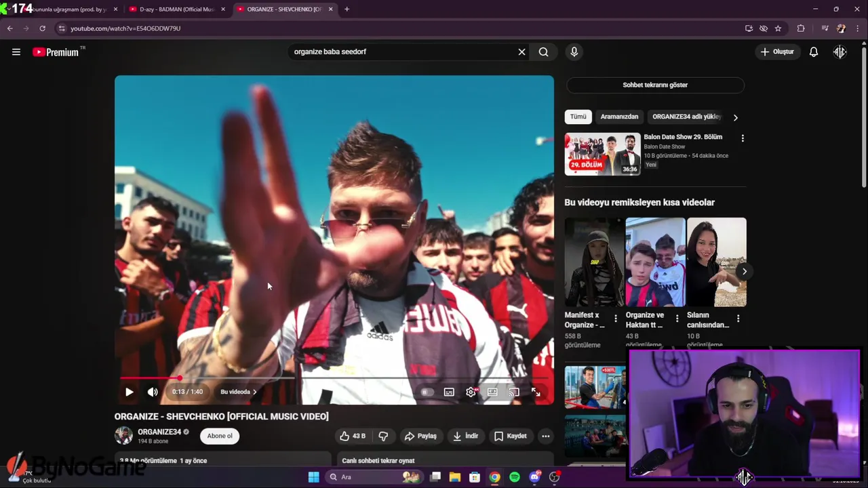This screenshot has width=868, height=488.
Task: Download the video with İndir
Action: click(465, 436)
